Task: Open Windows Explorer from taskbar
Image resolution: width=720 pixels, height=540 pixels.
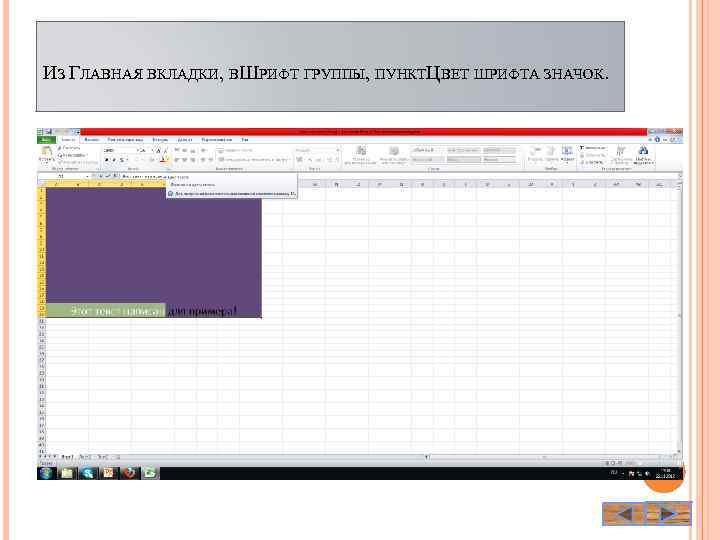Action: (x=67, y=473)
